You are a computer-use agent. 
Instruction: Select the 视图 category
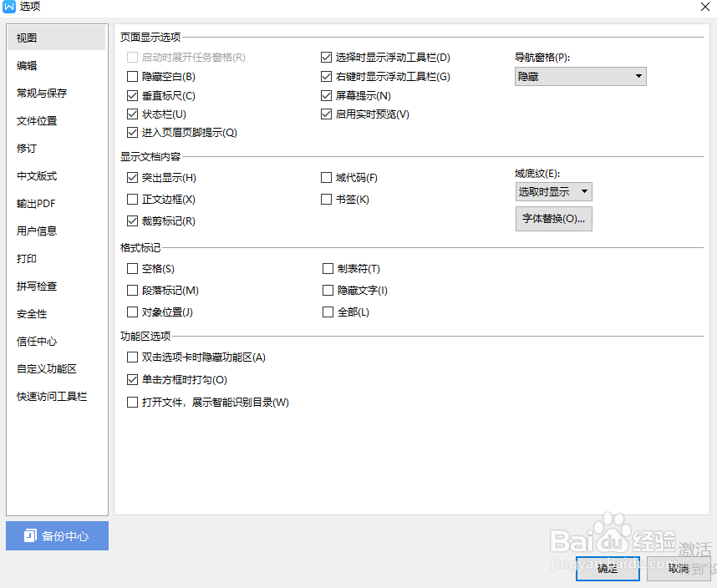coord(57,38)
